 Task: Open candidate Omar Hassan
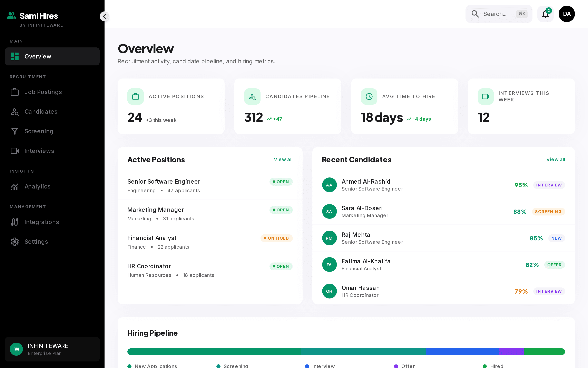click(443, 291)
